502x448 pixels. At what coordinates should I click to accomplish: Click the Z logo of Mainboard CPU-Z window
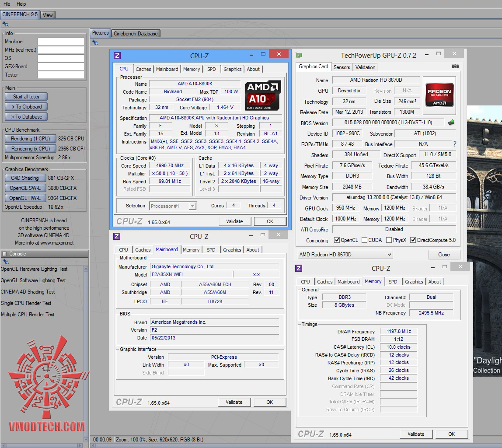(117, 236)
